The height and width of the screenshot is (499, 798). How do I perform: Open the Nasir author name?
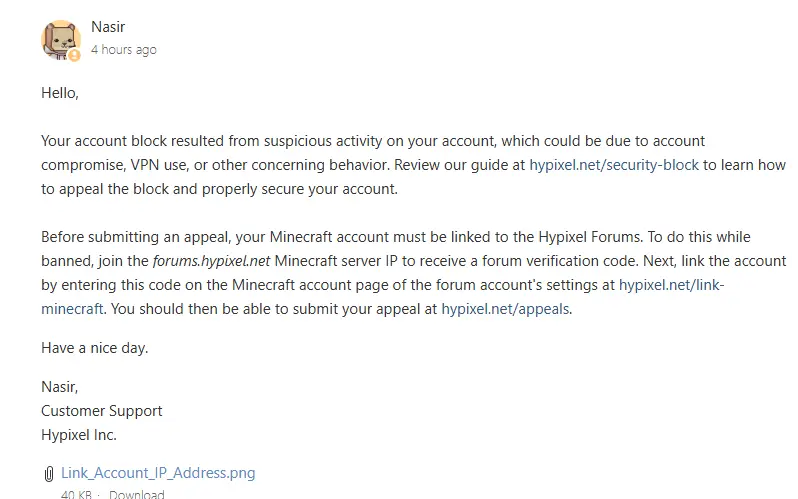point(108,27)
